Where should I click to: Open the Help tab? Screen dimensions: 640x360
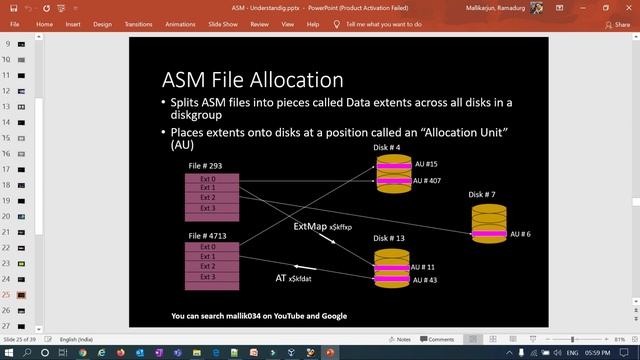pos(313,24)
